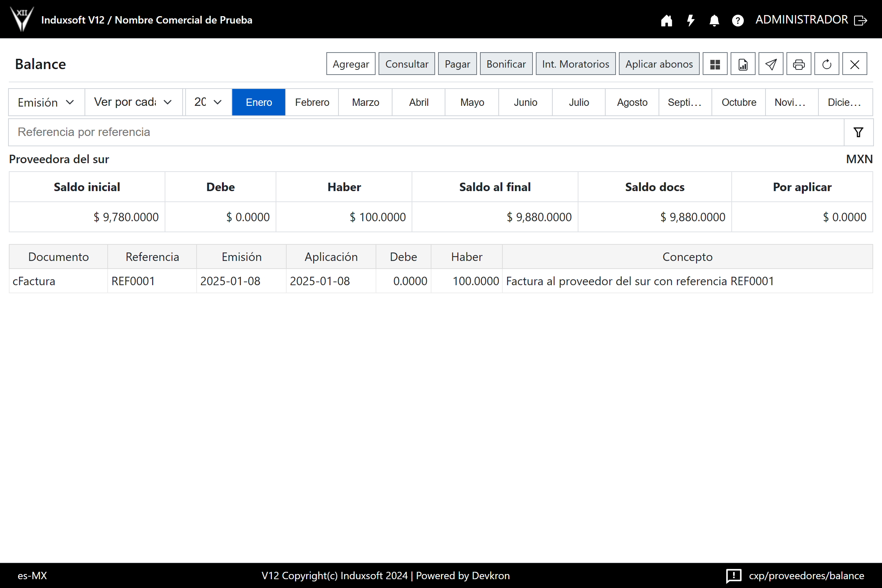The width and height of the screenshot is (882, 588).
Task: Open the lightning bolt quick actions
Action: tap(691, 20)
